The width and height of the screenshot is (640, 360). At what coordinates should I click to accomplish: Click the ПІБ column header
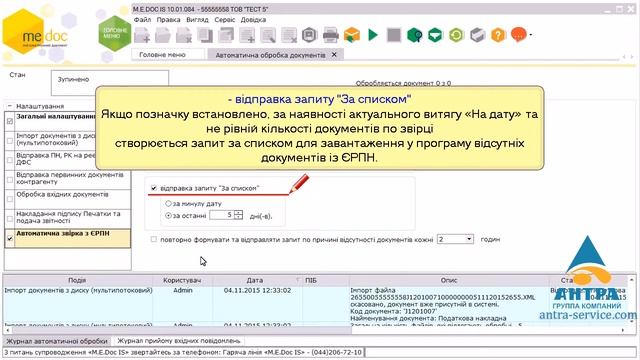tap(326, 280)
